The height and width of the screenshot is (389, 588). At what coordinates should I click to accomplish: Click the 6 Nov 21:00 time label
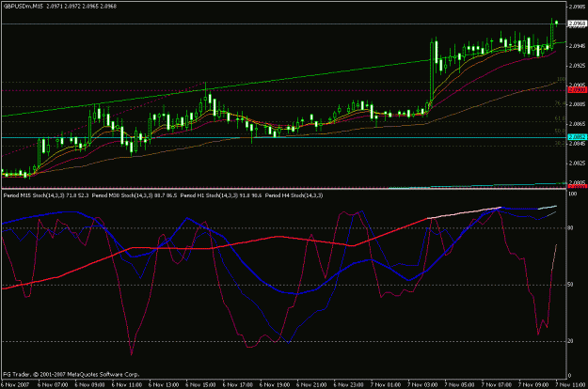click(311, 385)
